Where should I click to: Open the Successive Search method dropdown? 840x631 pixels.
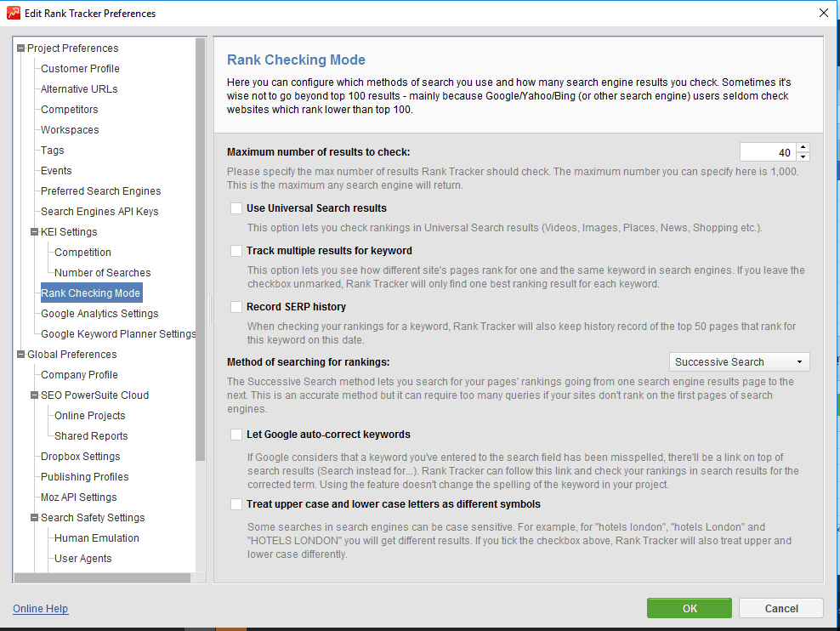click(x=739, y=362)
